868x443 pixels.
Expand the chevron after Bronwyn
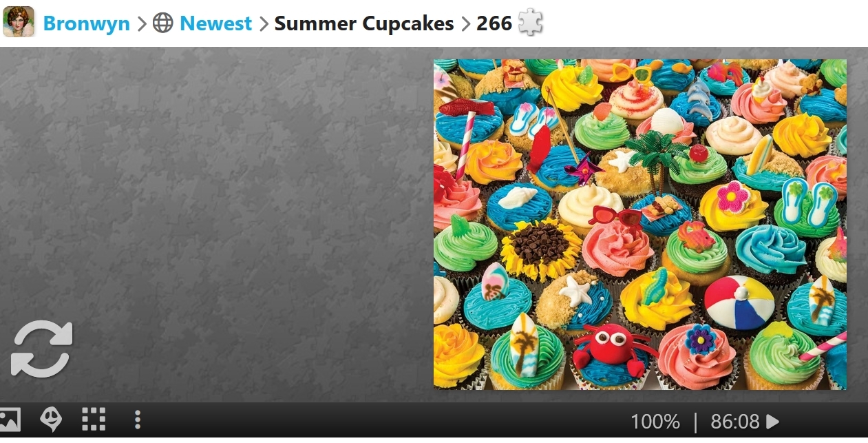[x=141, y=23]
